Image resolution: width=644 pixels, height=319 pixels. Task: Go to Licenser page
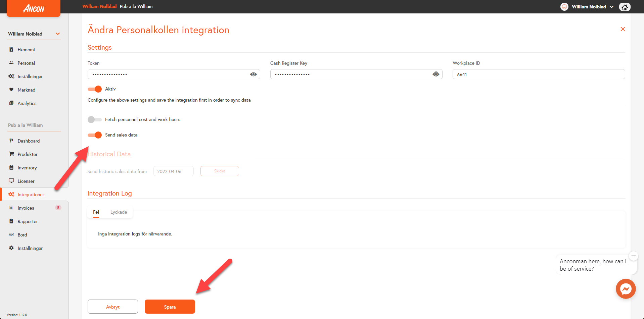tap(26, 181)
